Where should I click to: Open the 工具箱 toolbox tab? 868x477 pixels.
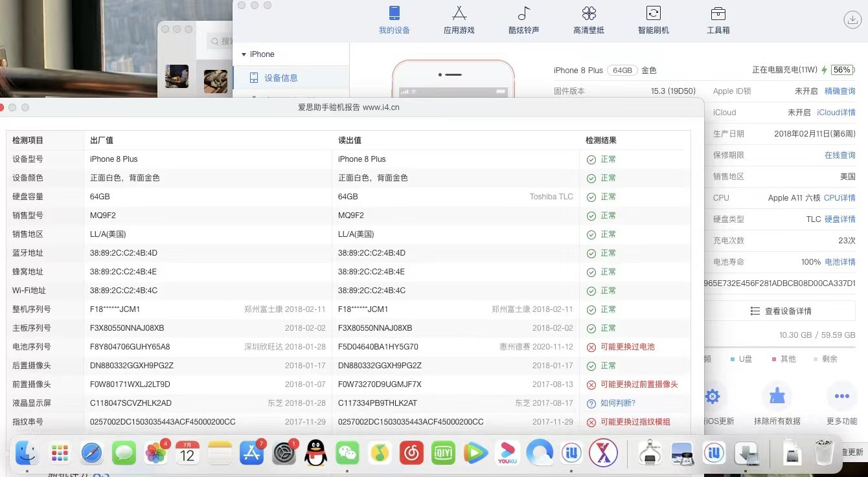[x=718, y=20]
